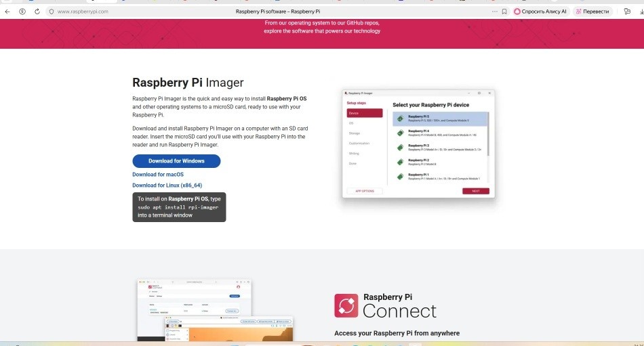
Task: Select Device step in the Imager screenshot sidebar
Action: [365, 113]
